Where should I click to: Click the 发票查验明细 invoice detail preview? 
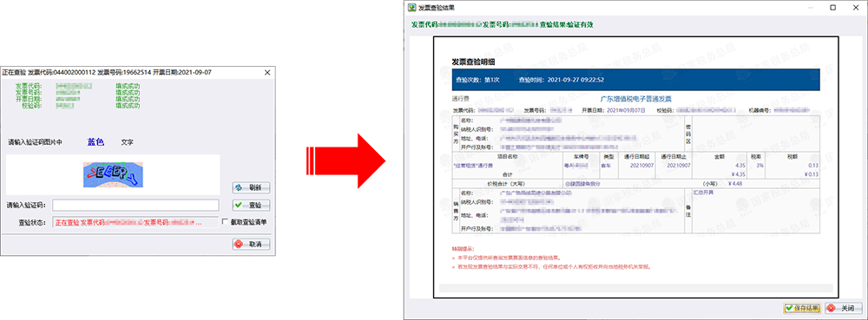(x=635, y=167)
